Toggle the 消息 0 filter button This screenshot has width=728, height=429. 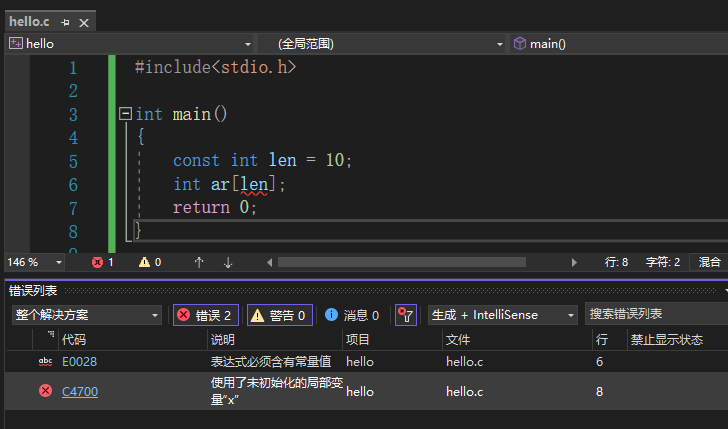[x=352, y=315]
